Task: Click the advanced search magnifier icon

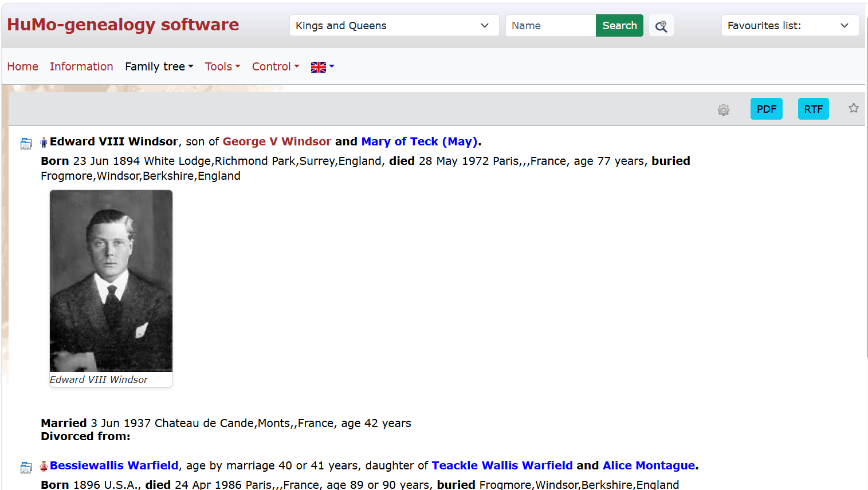Action: coord(661,26)
